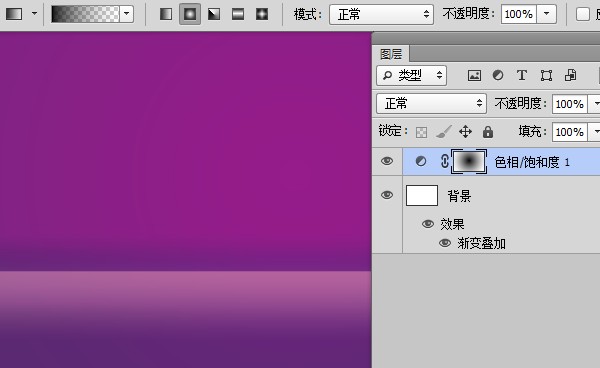Select the 背景 layer name
This screenshot has height=368, width=600.
459,196
